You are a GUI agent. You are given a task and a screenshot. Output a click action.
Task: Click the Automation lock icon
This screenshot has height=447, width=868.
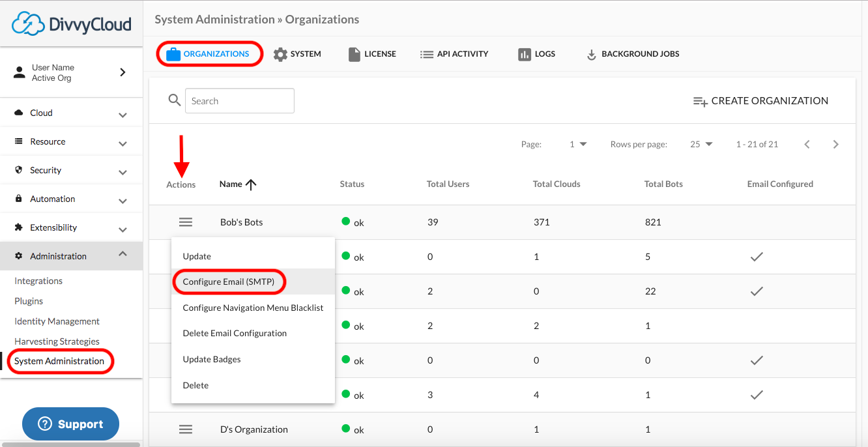pos(19,199)
